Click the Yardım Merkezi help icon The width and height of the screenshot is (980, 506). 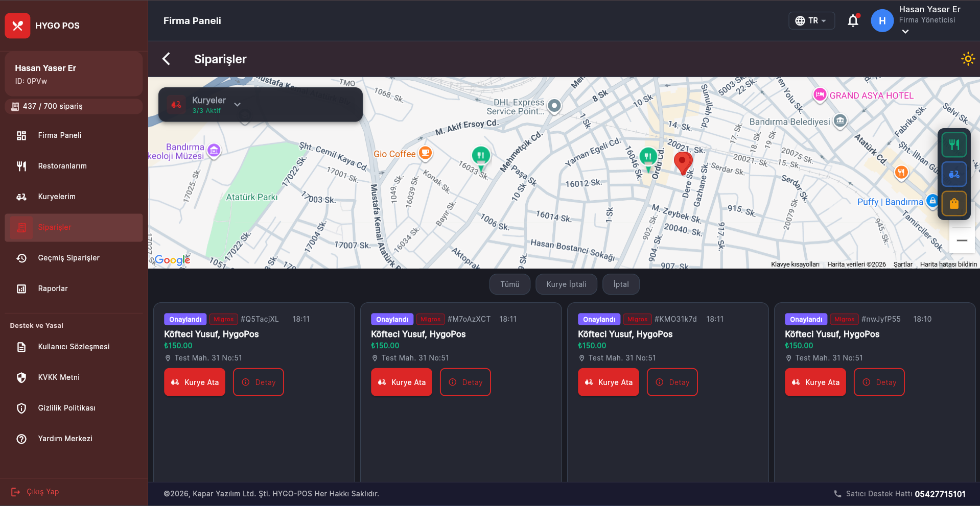coord(21,439)
